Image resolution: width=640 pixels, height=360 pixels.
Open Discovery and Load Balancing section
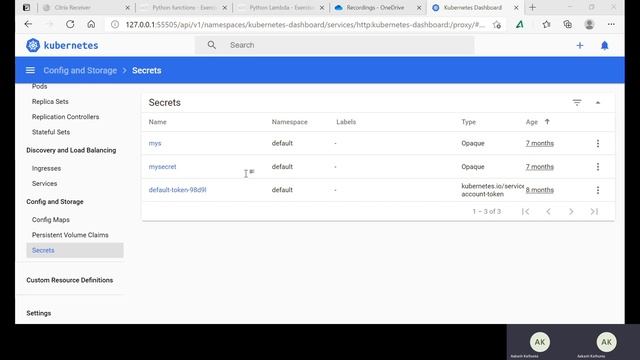(71, 150)
